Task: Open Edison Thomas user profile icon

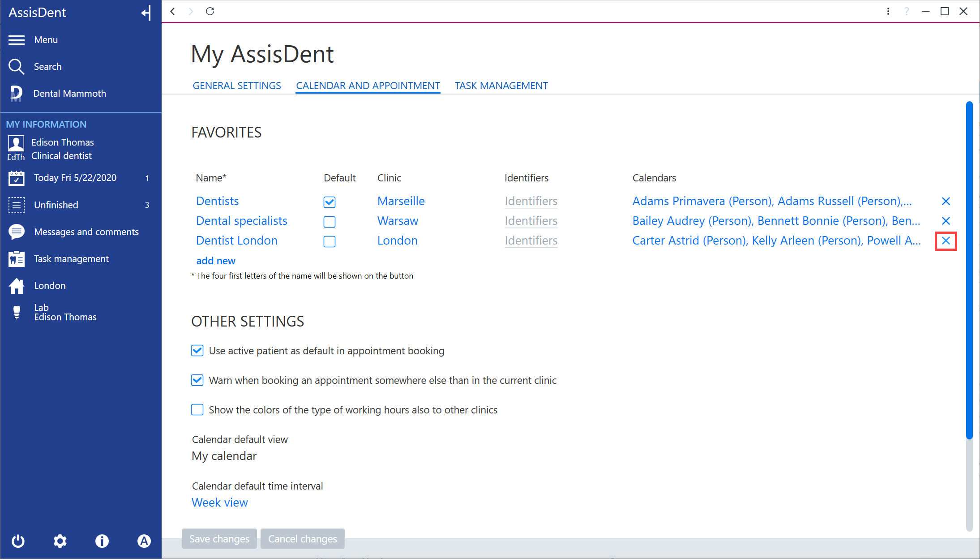Action: 16,143
